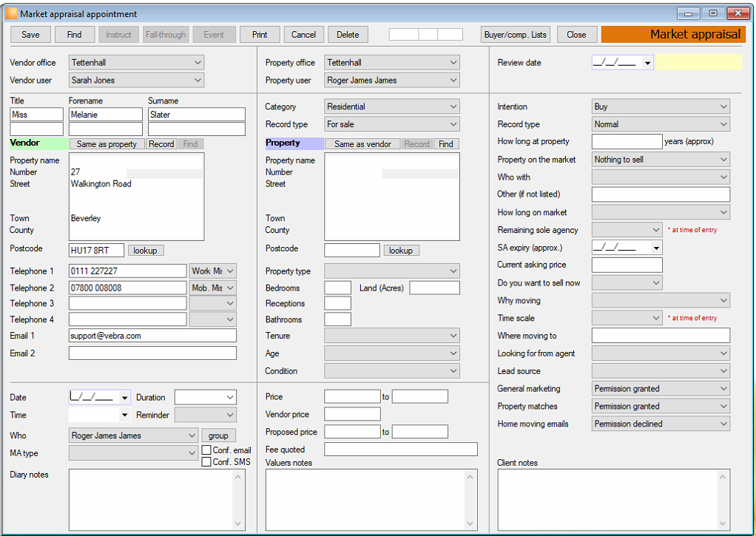Click the Delete button
Screen dimensions: 756x536
tap(348, 35)
